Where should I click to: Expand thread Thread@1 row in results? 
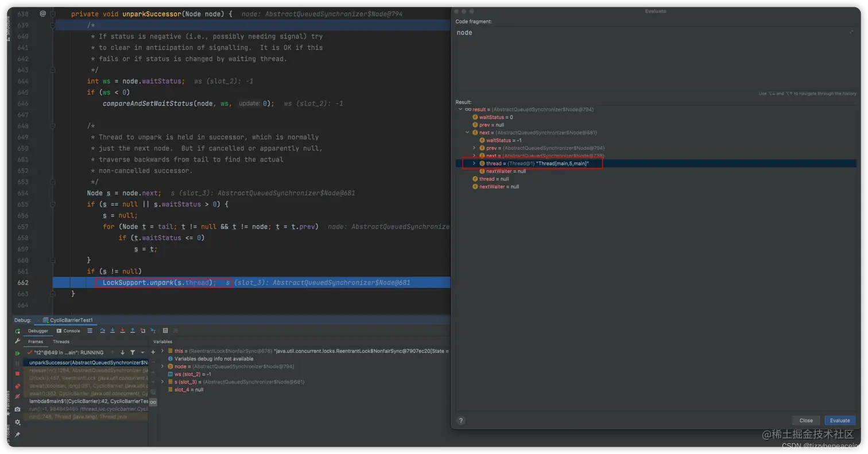(474, 164)
